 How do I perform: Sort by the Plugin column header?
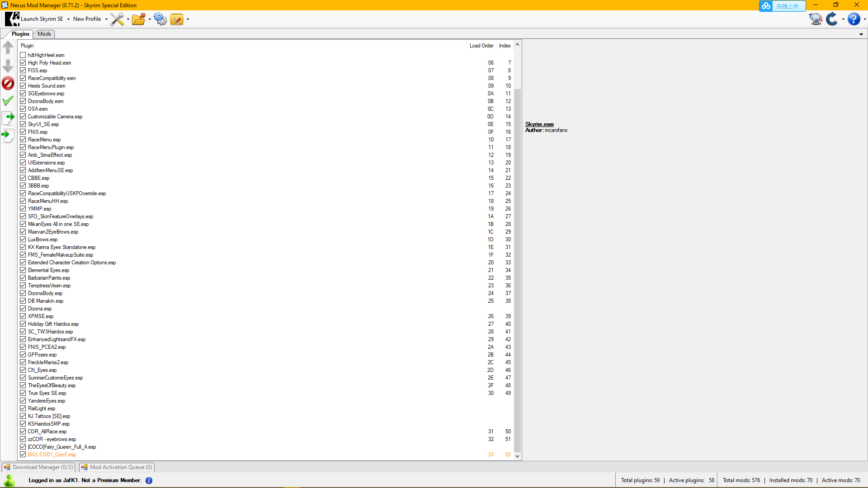(242, 46)
